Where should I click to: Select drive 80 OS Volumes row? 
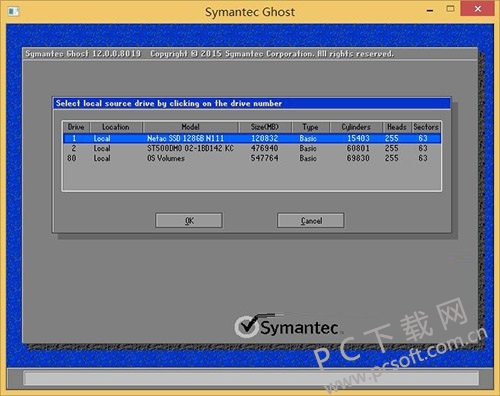252,158
